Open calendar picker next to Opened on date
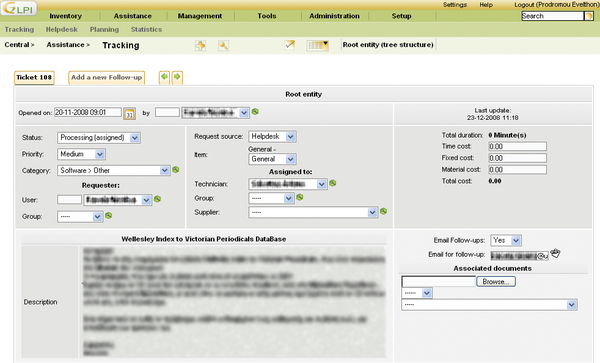Viewport: 600px width, 363px height. (130, 114)
